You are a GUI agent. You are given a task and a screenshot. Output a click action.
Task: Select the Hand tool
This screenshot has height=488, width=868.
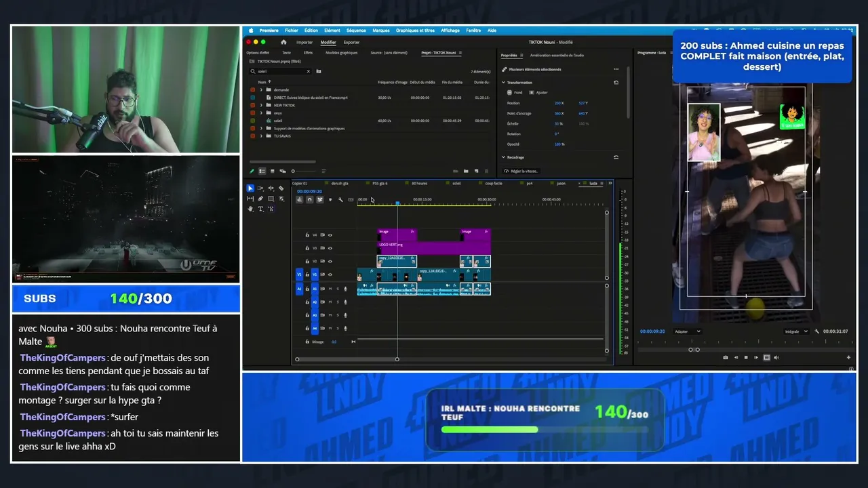pyautogui.click(x=250, y=209)
